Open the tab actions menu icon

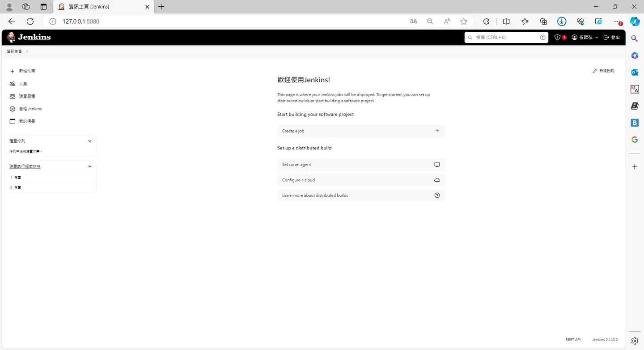point(43,7)
